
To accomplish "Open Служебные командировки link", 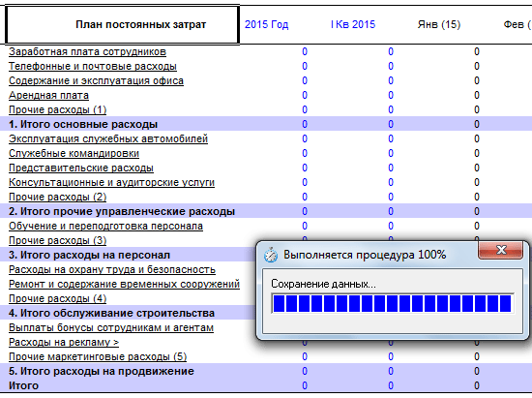I will (74, 154).
